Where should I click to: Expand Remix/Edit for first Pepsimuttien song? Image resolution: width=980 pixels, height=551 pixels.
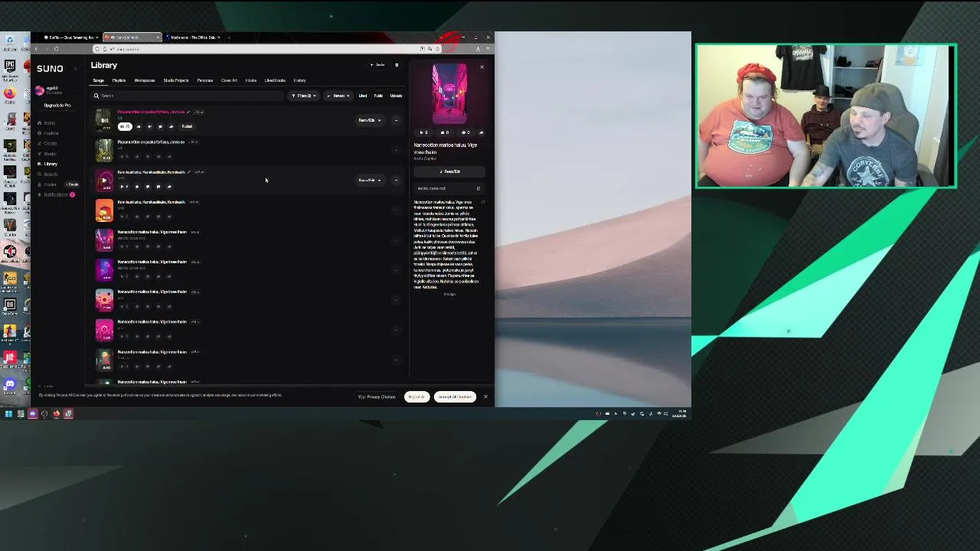point(370,120)
